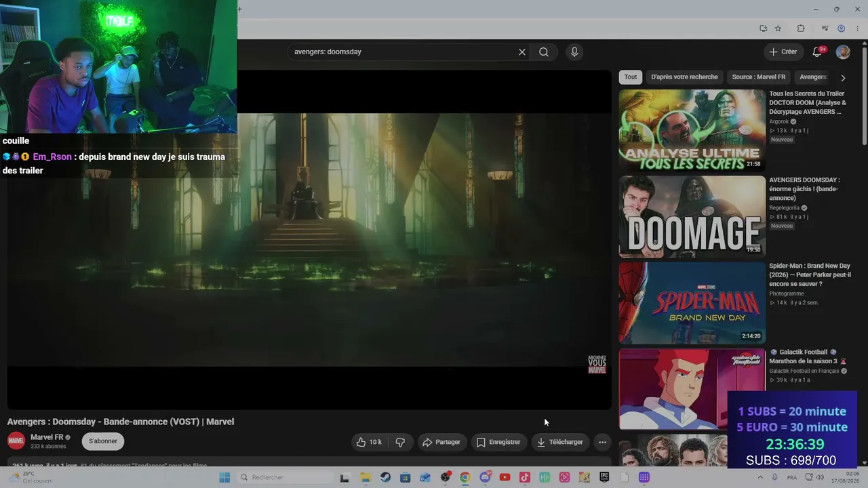Open Google Chrome from the taskbar
This screenshot has height=488, width=868.
pos(465,477)
